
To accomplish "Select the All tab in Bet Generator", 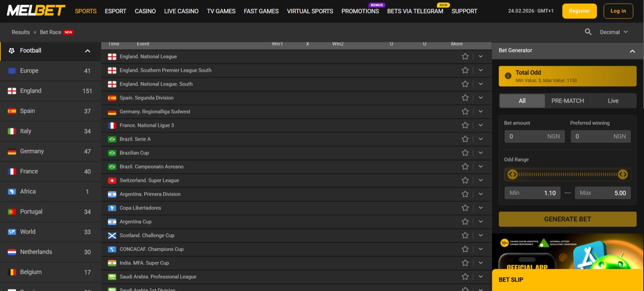I will 522,101.
